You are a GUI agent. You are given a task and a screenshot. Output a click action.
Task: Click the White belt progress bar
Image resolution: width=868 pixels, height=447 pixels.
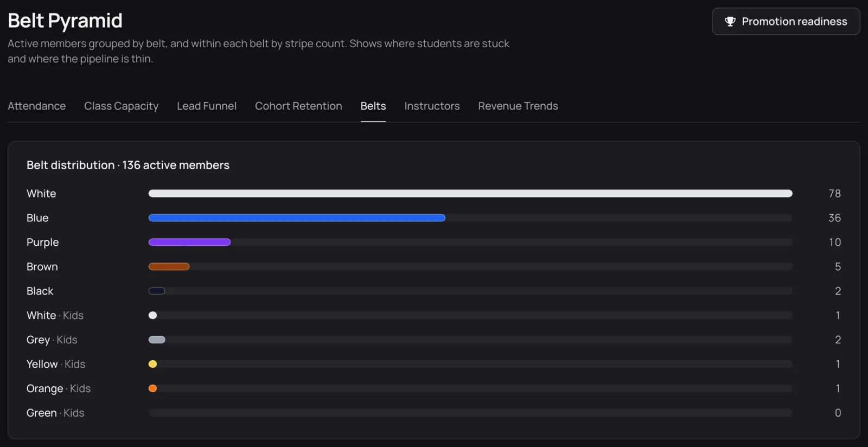470,194
